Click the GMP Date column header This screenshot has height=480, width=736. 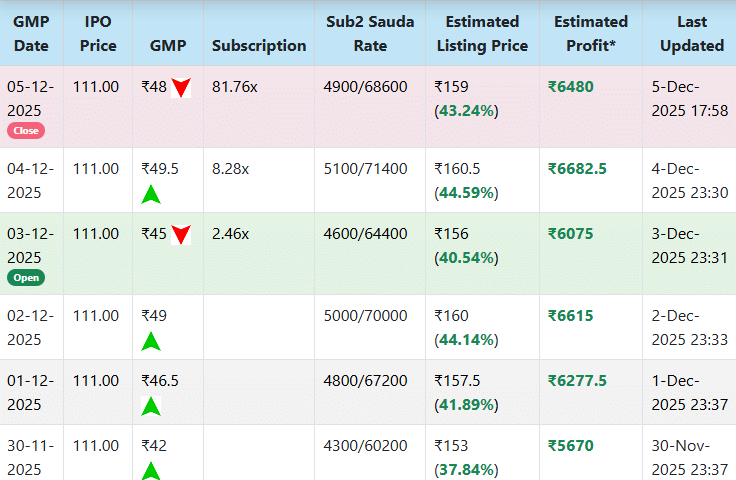31,33
